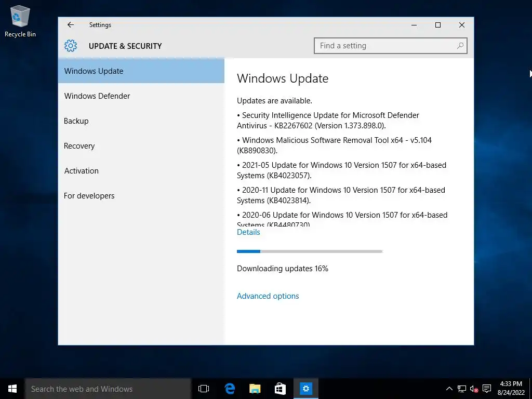Go to the Activation section
Screen dimensions: 532x399
[141, 170]
